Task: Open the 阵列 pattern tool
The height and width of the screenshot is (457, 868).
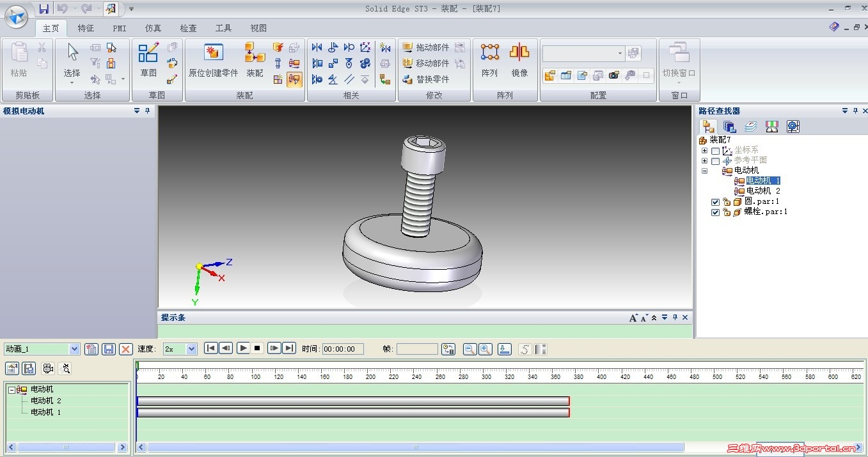Action: click(490, 59)
